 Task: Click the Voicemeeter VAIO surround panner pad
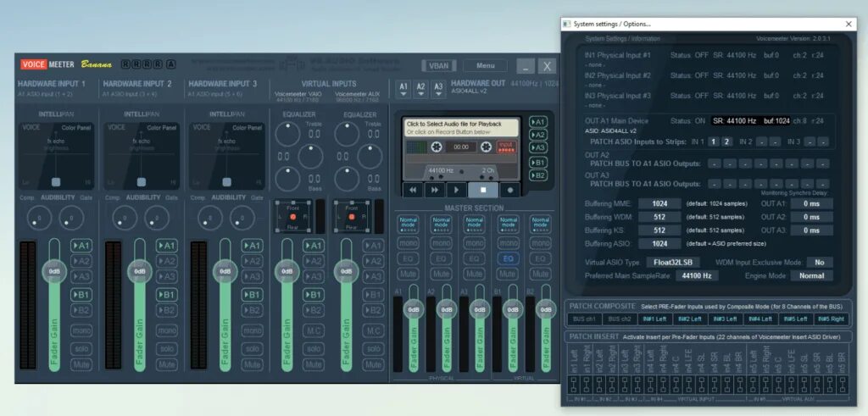(293, 216)
